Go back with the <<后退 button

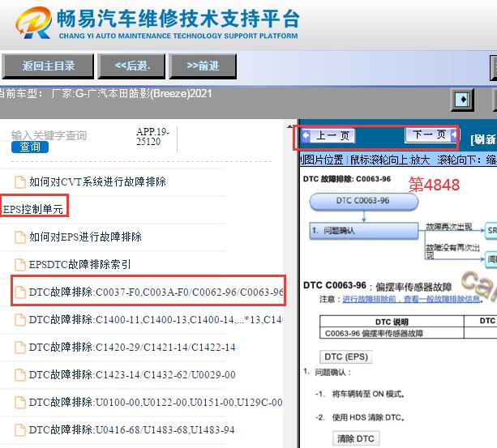tap(131, 66)
